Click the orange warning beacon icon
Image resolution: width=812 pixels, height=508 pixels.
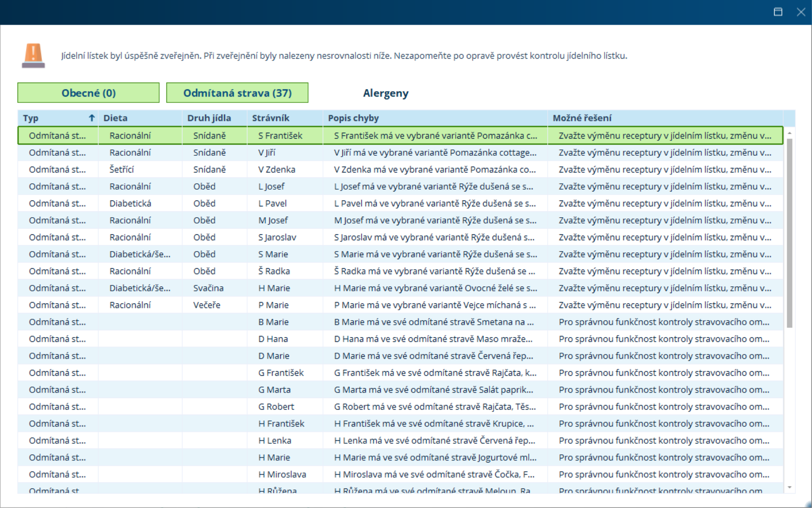coord(33,56)
